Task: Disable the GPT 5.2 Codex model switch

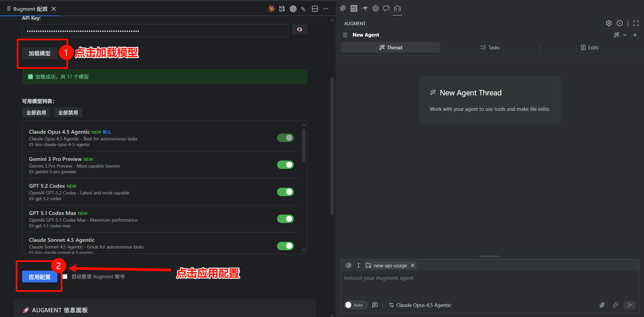Action: (x=285, y=192)
